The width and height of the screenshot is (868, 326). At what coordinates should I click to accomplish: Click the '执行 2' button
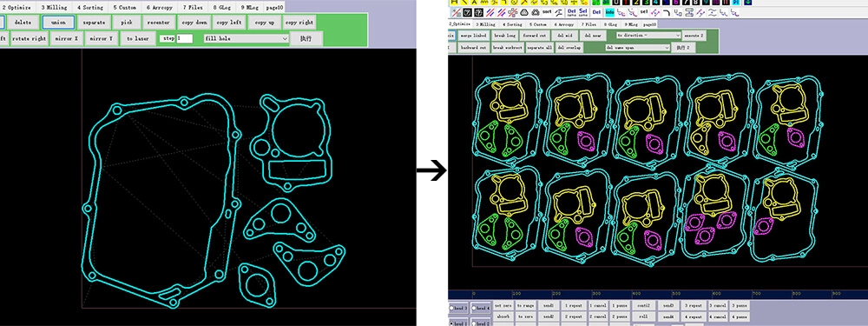pyautogui.click(x=683, y=48)
